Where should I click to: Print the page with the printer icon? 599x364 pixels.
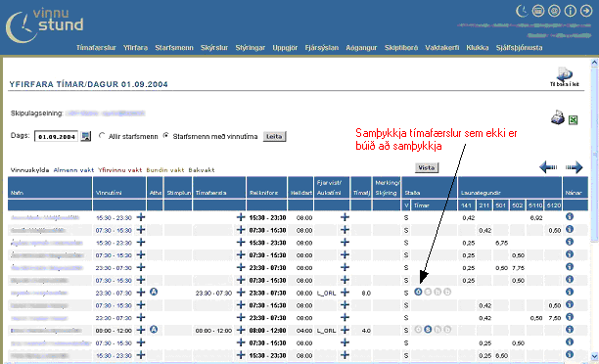[x=557, y=118]
